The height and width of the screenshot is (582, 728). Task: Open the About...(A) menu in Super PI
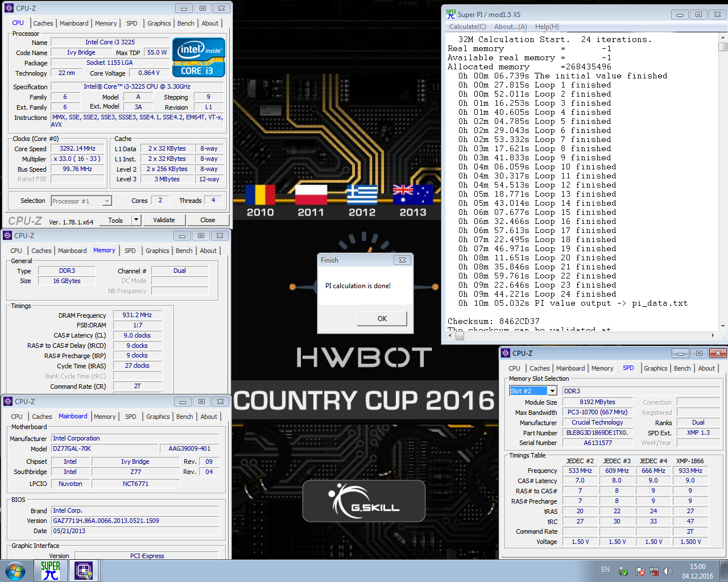click(510, 27)
